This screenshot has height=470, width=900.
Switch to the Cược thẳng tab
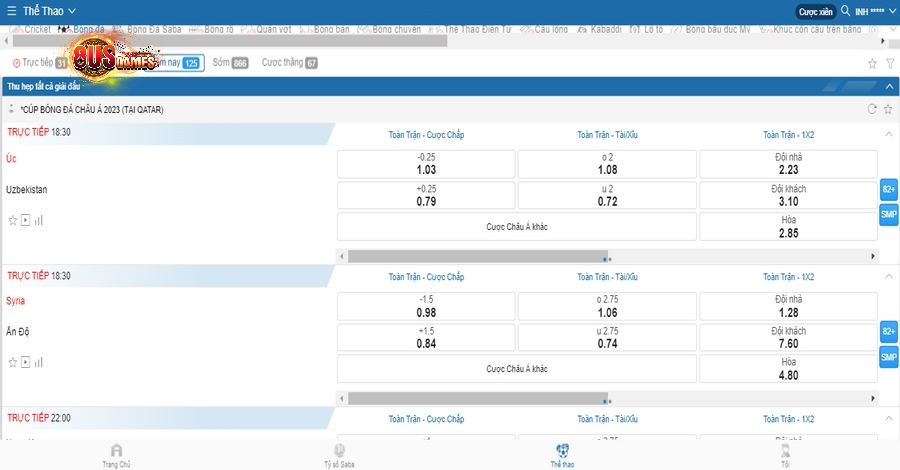[x=289, y=63]
